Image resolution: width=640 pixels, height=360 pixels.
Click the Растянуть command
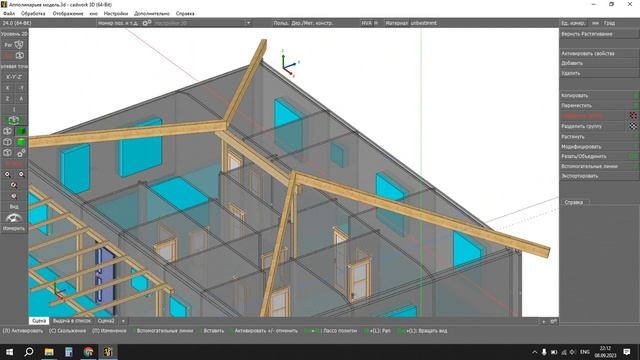tap(598, 137)
